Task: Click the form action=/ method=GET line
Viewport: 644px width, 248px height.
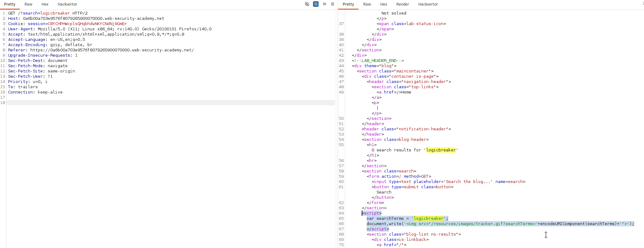Action: (399, 176)
